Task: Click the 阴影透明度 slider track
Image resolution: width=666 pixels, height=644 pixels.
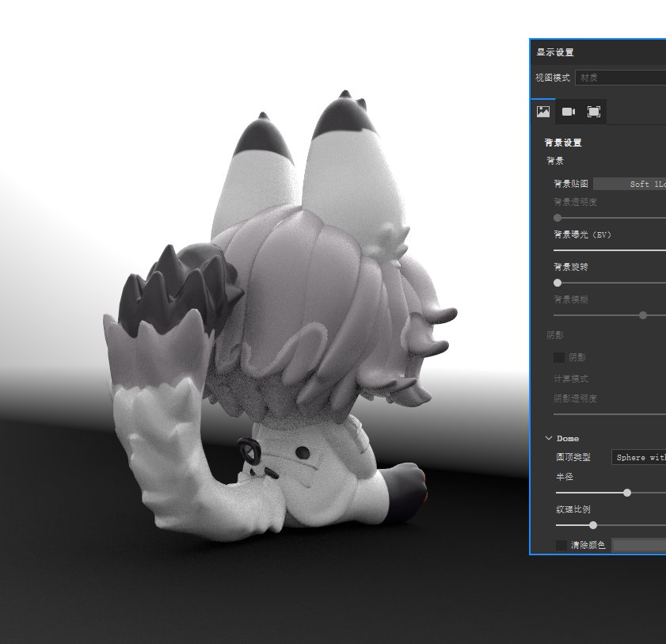Action: tap(610, 414)
